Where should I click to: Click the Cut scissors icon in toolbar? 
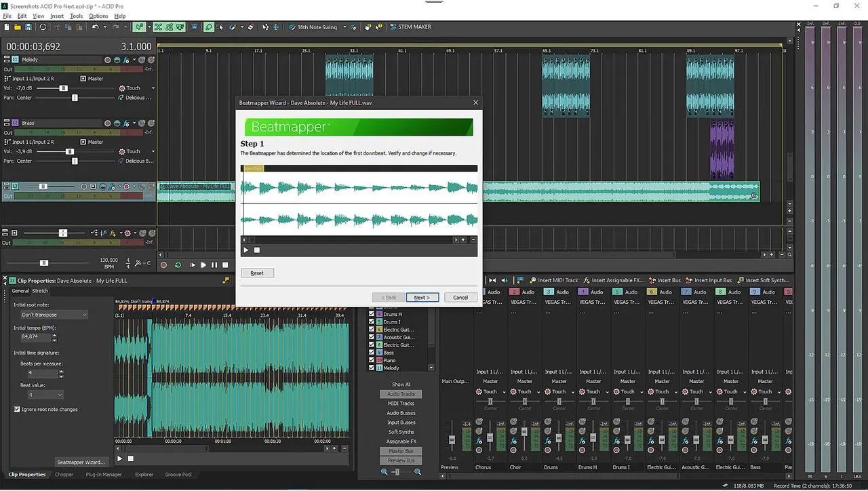57,27
